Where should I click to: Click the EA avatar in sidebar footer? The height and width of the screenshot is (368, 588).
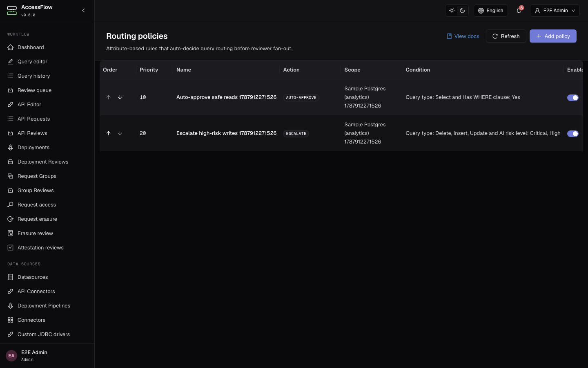tap(11, 356)
